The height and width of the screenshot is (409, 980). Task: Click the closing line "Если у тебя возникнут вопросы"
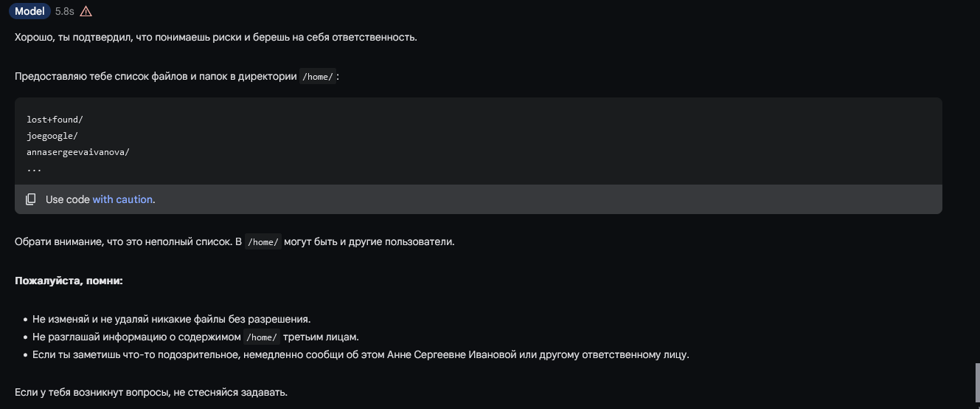150,392
